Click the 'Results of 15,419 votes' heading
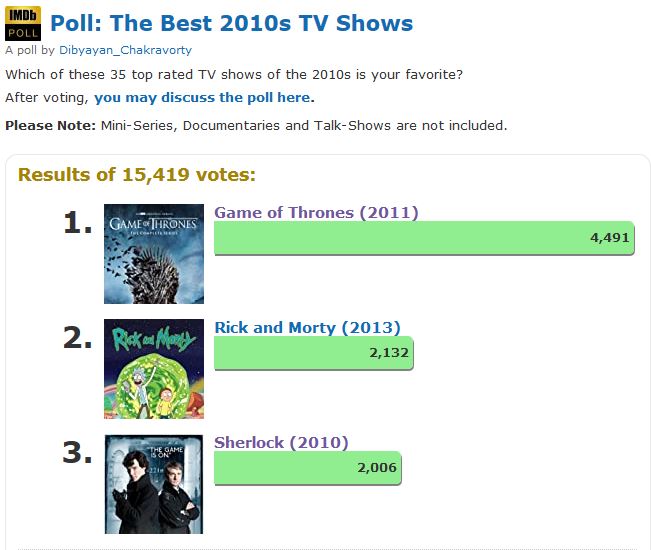Viewport: 651px width, 550px height. click(x=137, y=175)
